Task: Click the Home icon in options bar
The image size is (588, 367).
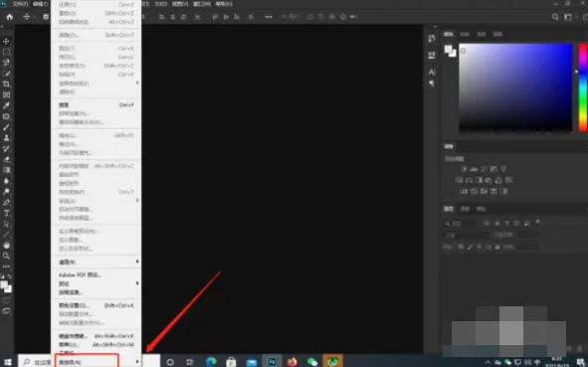Action: [x=9, y=17]
